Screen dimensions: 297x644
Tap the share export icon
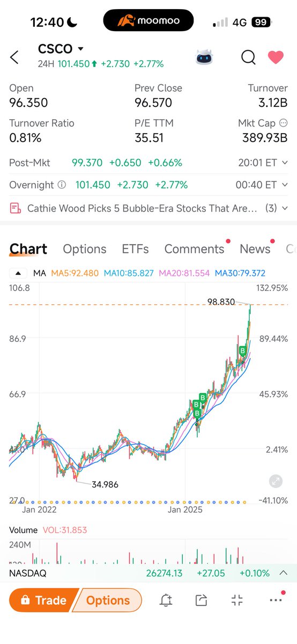click(x=201, y=601)
